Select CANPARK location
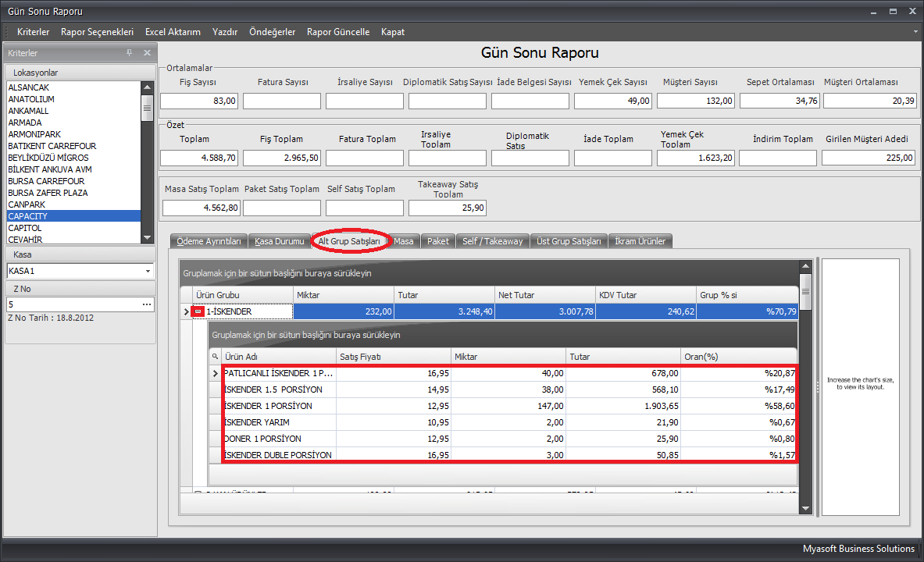This screenshot has width=924, height=562. pyautogui.click(x=73, y=205)
